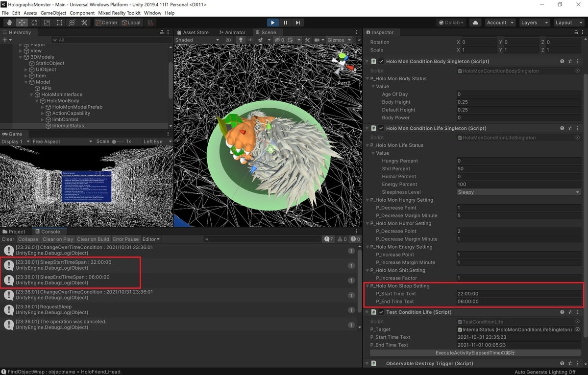This screenshot has height=375, width=588.
Task: Open the Component menu
Action: (82, 13)
